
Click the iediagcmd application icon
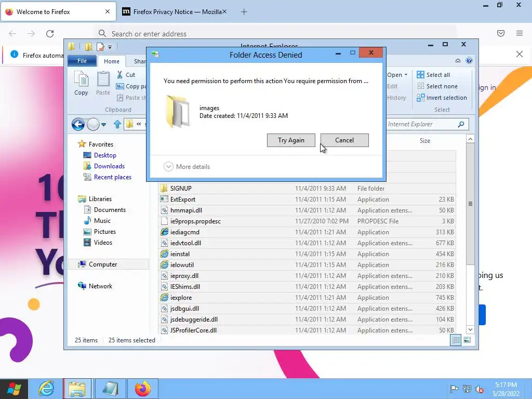click(x=164, y=232)
